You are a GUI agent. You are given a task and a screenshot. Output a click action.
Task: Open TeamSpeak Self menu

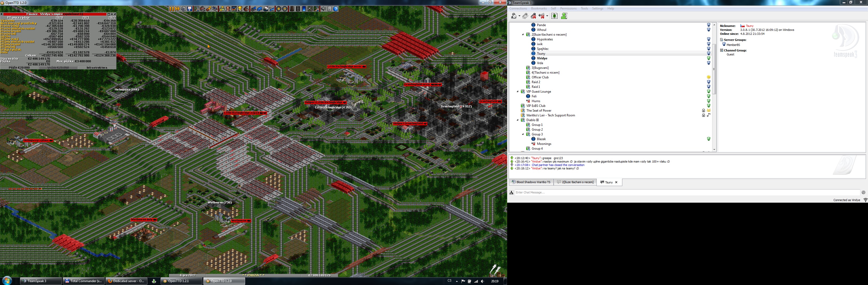(554, 8)
